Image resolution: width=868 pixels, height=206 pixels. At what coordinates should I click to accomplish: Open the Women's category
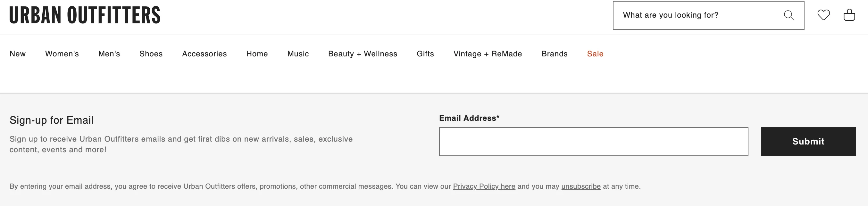coord(62,54)
